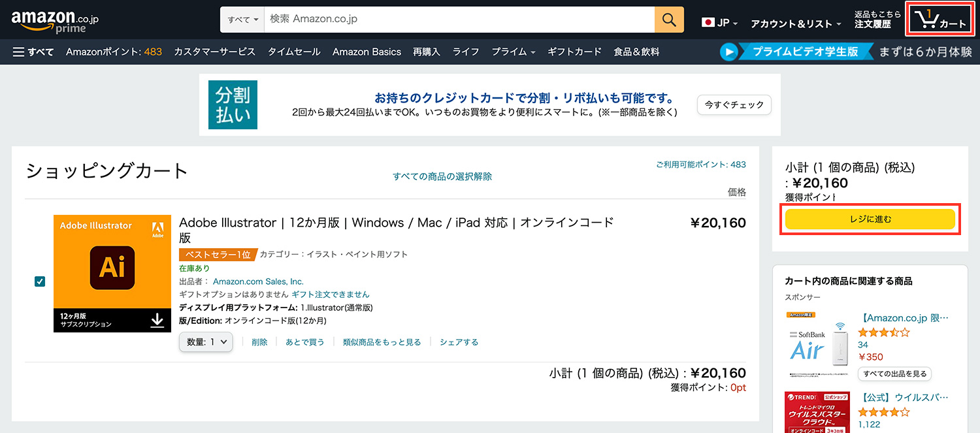Click ギフト注文できません link
Screen dimensions: 980x433
point(330,295)
